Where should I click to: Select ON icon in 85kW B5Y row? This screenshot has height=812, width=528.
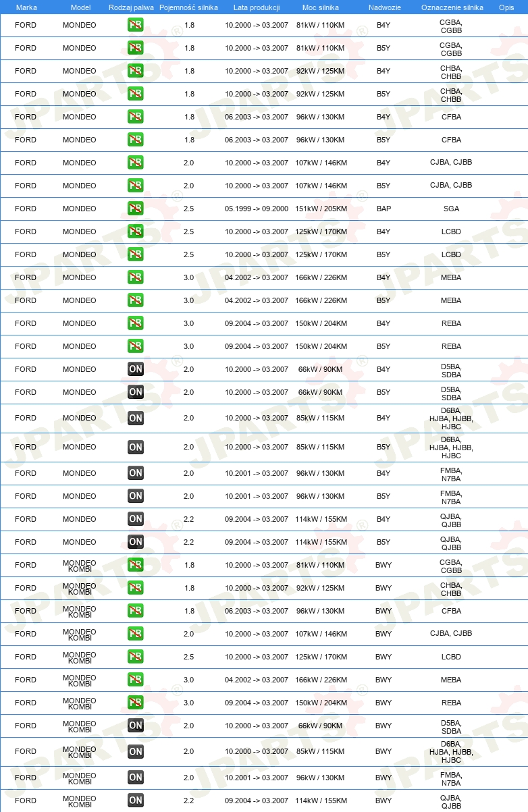click(x=136, y=448)
